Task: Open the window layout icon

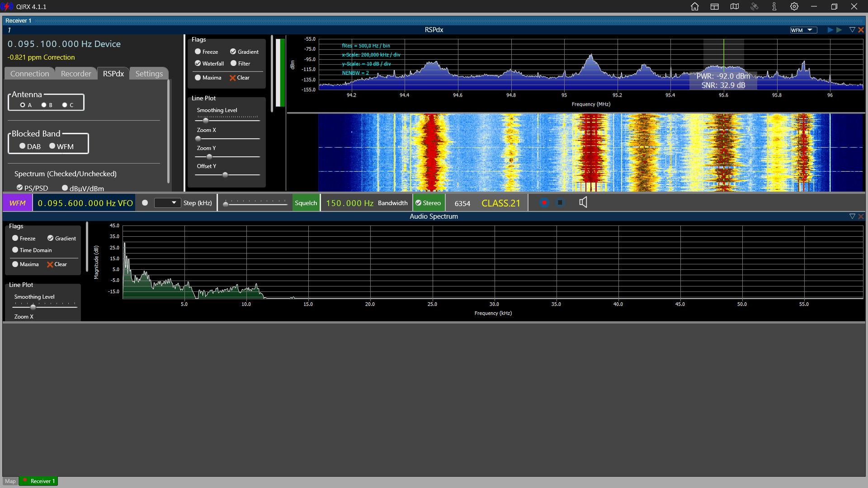Action: (715, 6)
